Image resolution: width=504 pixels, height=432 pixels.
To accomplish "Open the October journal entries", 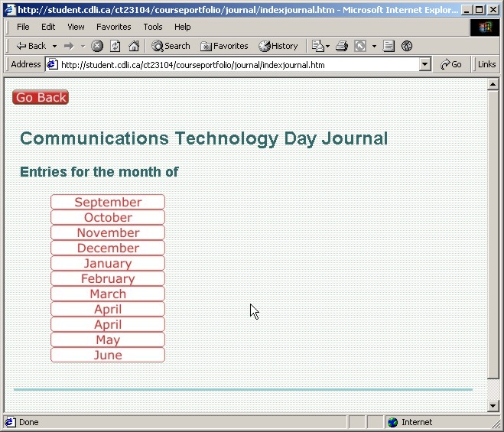I will click(x=108, y=218).
